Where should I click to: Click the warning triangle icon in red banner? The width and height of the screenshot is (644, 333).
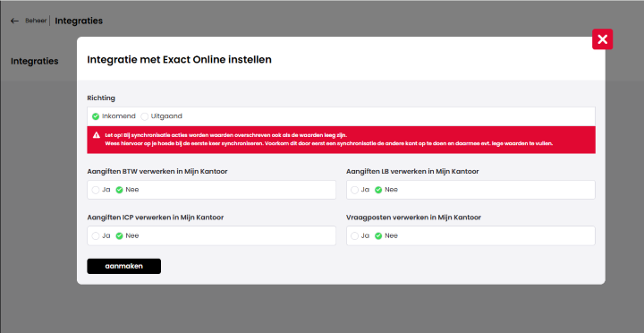coord(97,135)
